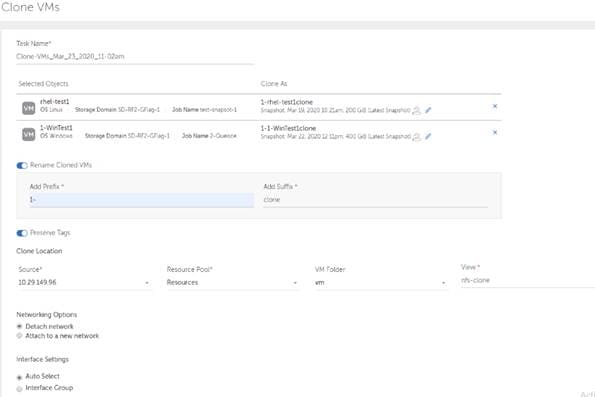595x397 pixels.
Task: Click the 1-1-WinTest1clone name
Action: coord(288,128)
